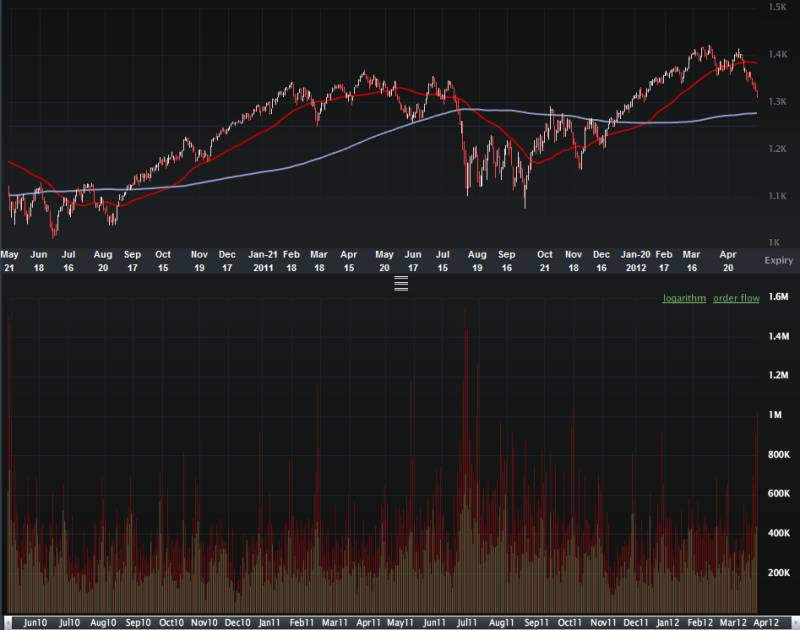The height and width of the screenshot is (630, 802).
Task: Click the Jul11 marker on the bottom timeline
Action: (x=467, y=623)
